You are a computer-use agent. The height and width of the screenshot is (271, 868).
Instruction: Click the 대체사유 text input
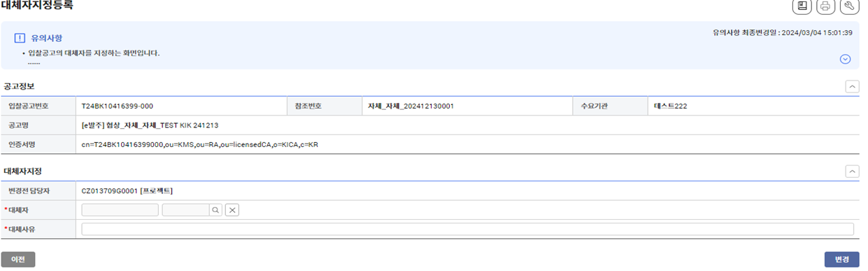click(467, 229)
